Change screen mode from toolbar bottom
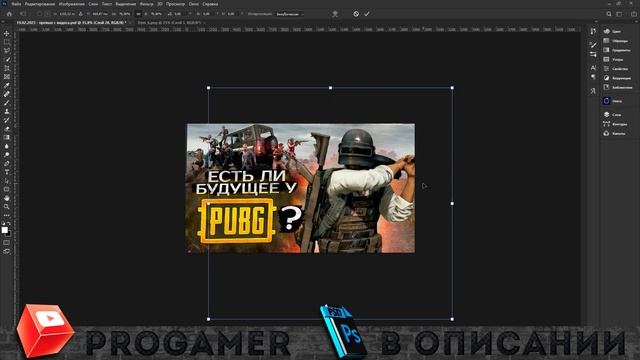This screenshot has width=640, height=360. coord(7,251)
